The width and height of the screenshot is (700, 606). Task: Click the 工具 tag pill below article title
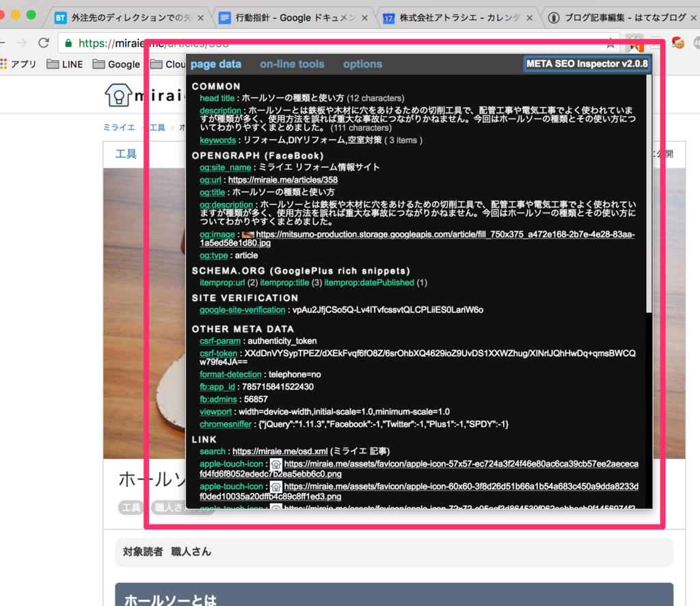coord(131,508)
